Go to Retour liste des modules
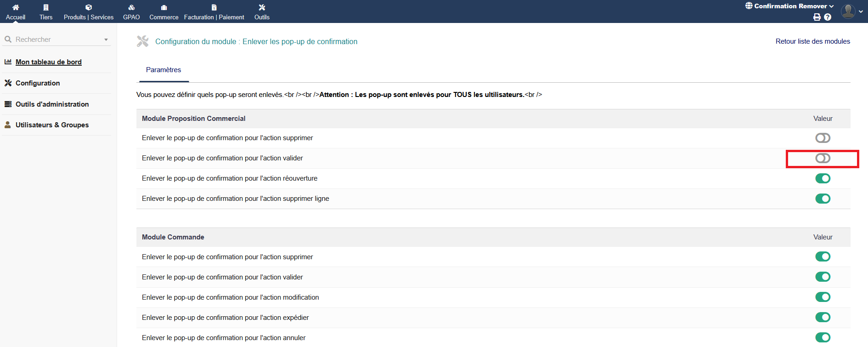The image size is (868, 347). [812, 41]
